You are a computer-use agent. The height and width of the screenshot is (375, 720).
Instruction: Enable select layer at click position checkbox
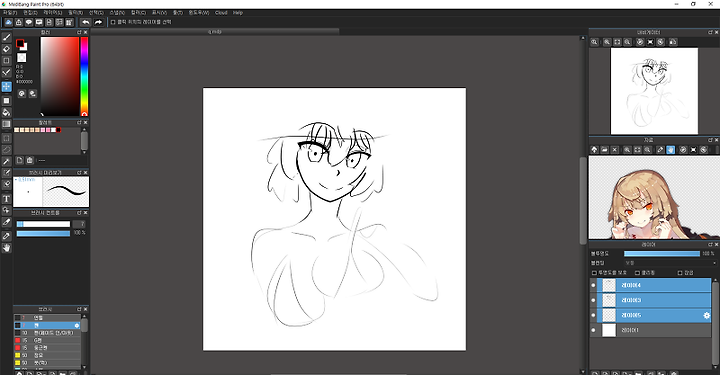(x=113, y=22)
